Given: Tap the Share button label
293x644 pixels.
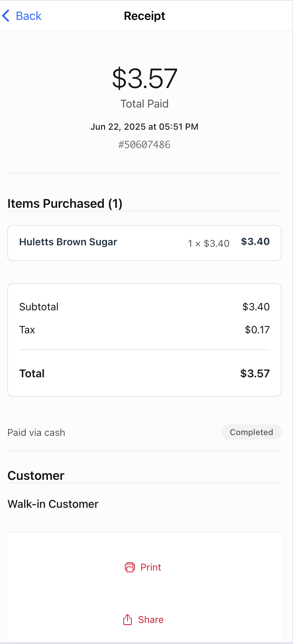Looking at the screenshot, I should (x=151, y=620).
